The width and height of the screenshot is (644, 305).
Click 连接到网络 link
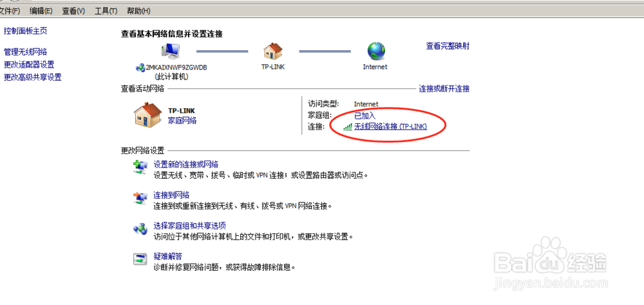tap(171, 195)
